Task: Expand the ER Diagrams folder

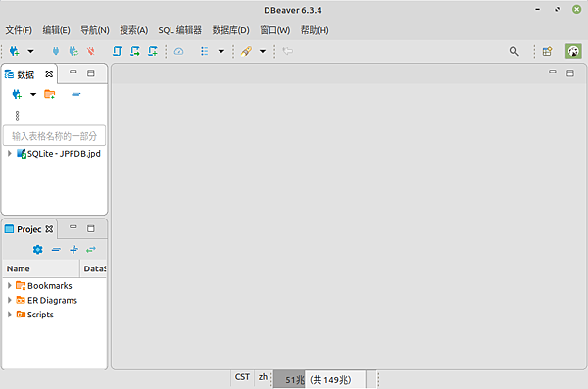Action: (x=10, y=300)
